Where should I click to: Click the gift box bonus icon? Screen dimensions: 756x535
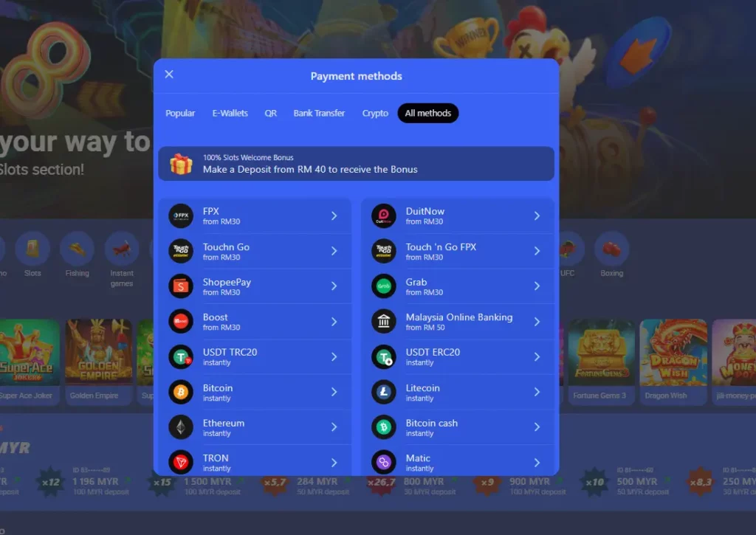click(x=181, y=164)
